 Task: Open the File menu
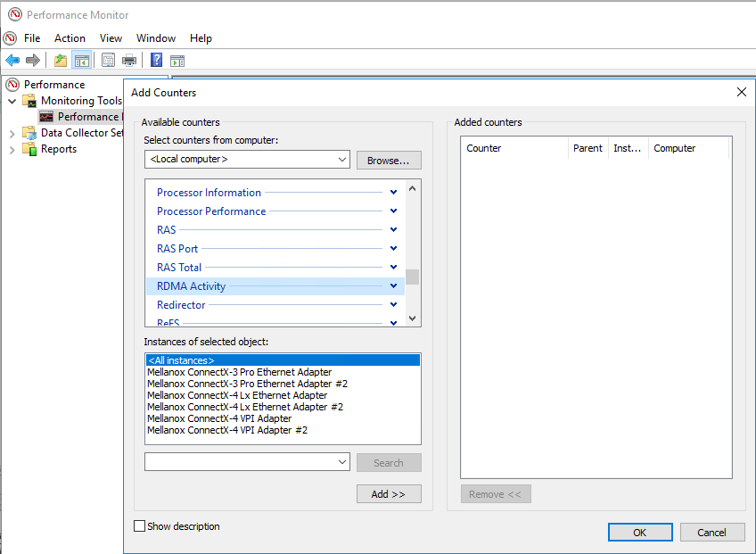32,38
